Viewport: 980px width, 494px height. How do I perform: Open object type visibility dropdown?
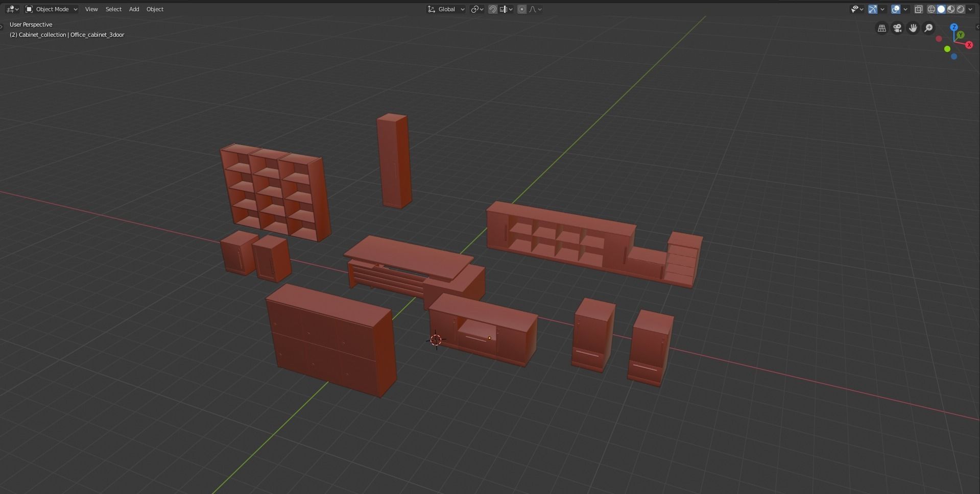(856, 9)
